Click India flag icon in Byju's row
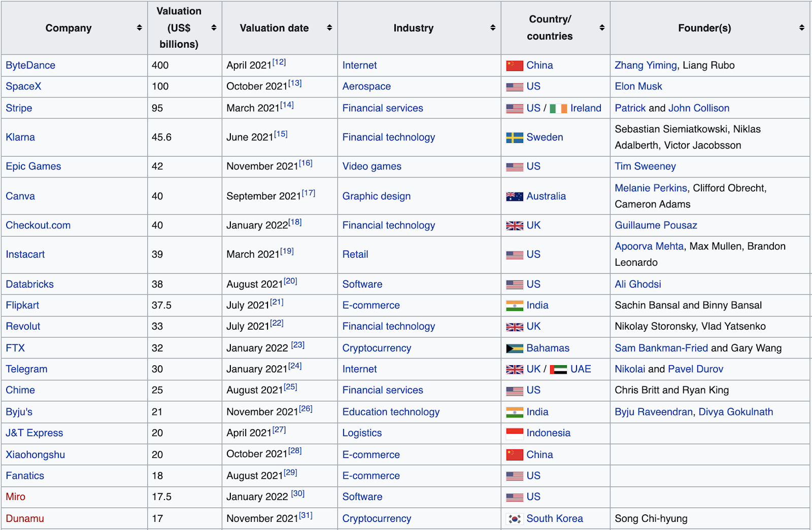Viewport: 812px width, 530px height. (x=515, y=412)
